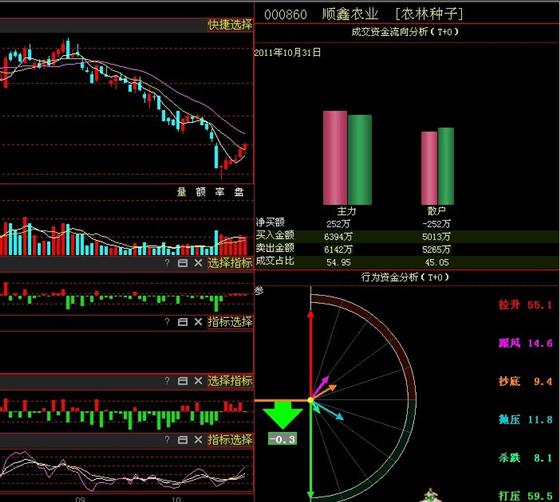Open 指标选择 selector above the empty indicator panel

click(230, 322)
